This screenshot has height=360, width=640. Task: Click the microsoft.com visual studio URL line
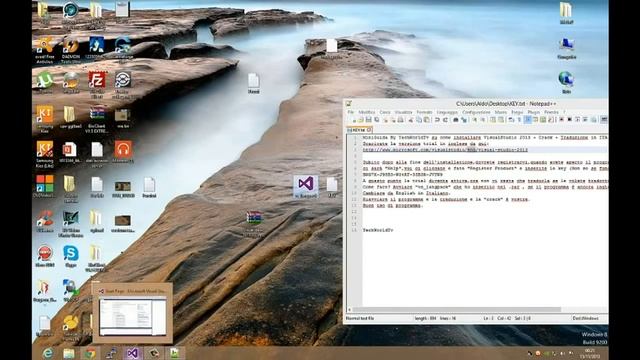[445, 150]
